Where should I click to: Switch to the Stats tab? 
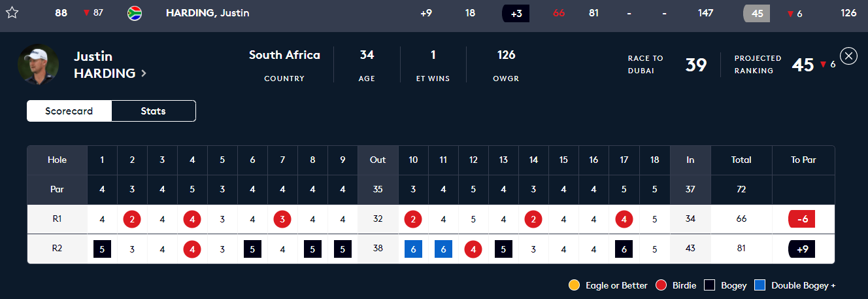[x=154, y=111]
